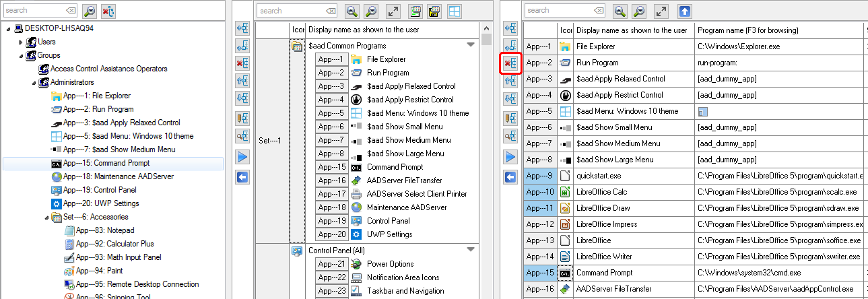Click the expand arrows icon in middle toolbar
Viewport: 868px width, 299px height.
(x=393, y=11)
